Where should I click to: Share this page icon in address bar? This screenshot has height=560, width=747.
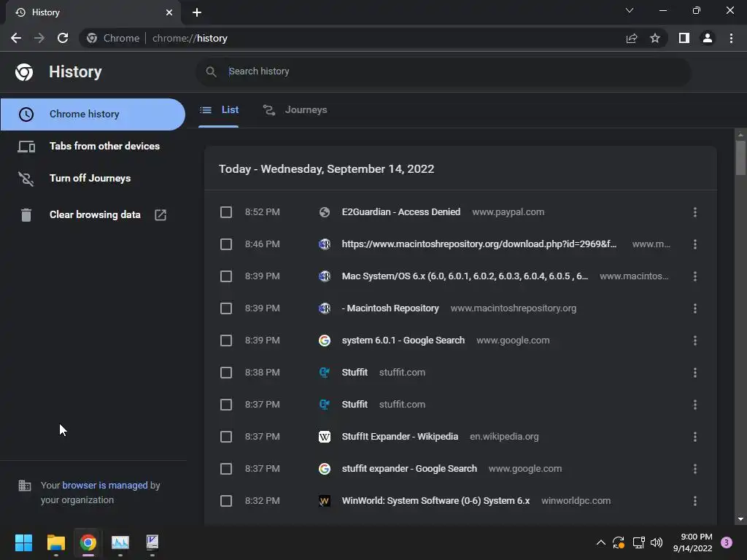632,38
